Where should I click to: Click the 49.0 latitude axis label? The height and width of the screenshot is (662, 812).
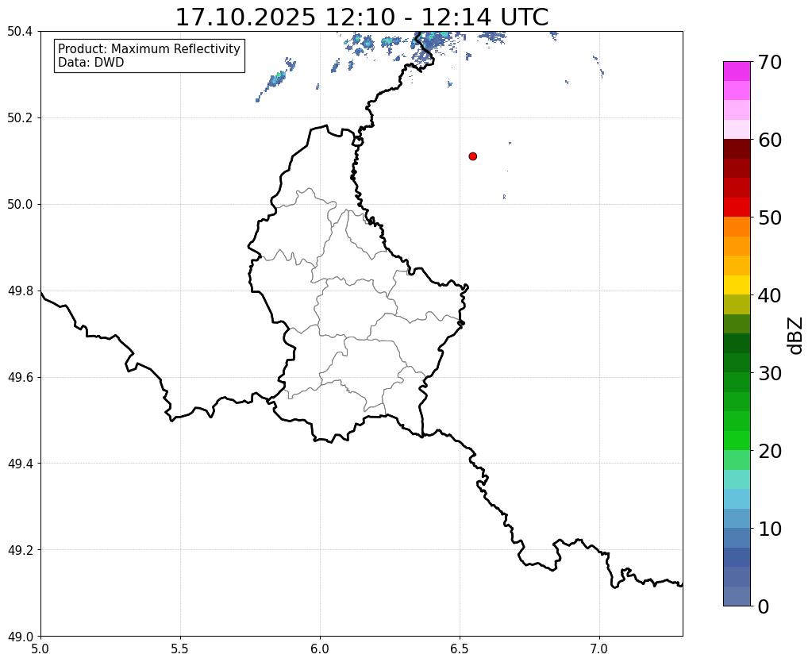pyautogui.click(x=20, y=637)
